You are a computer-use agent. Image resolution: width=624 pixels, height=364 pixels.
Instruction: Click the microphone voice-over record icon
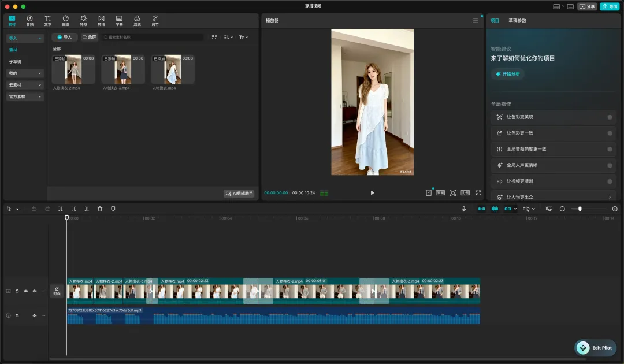coord(463,209)
